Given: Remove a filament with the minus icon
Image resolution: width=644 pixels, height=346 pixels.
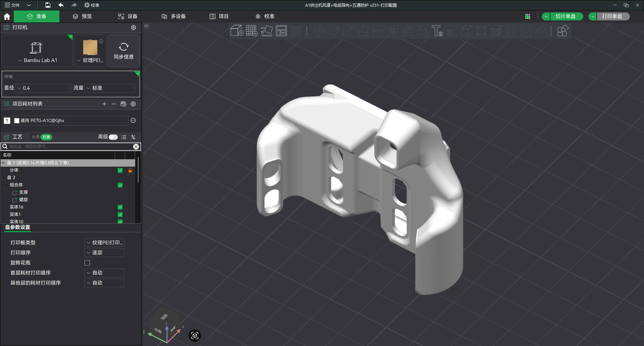Looking at the screenshot, I should click(114, 104).
